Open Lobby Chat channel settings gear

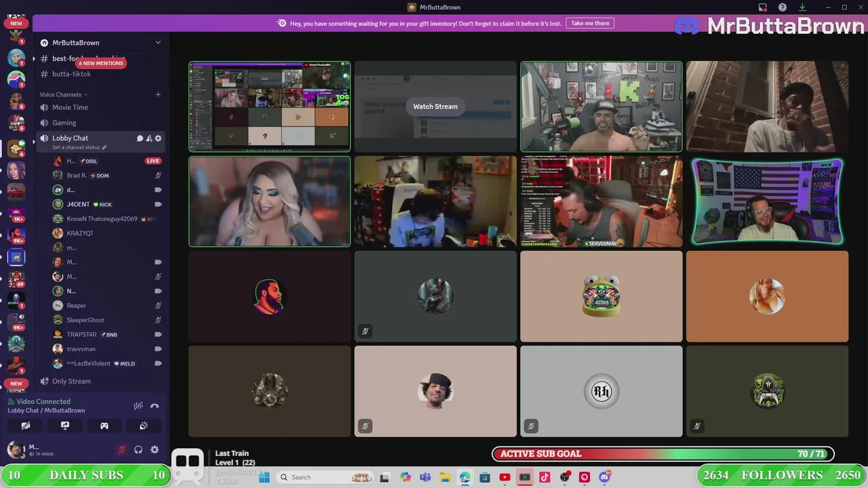tap(158, 138)
